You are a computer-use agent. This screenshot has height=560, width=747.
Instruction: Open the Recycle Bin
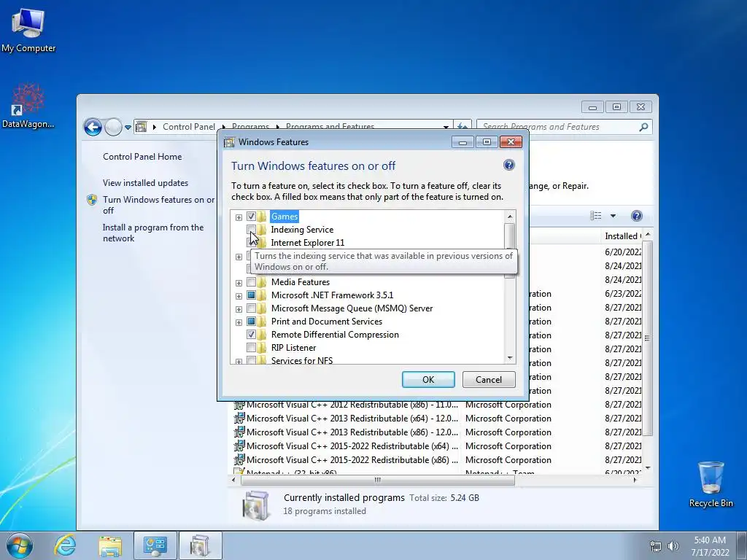(x=711, y=484)
